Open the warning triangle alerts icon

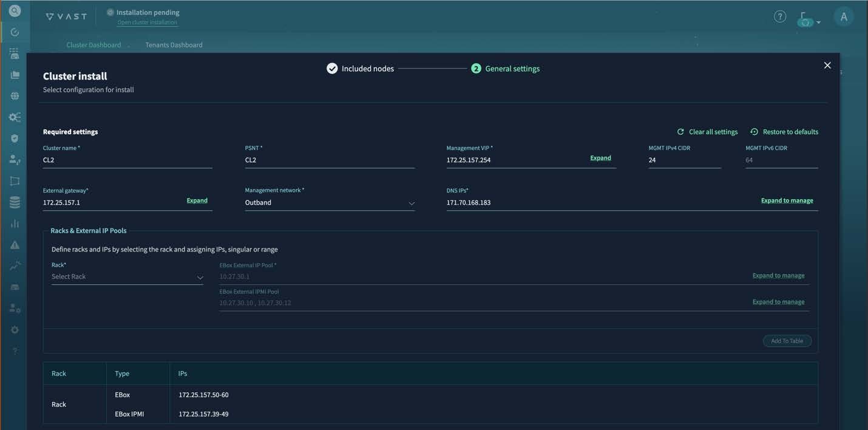tap(15, 245)
